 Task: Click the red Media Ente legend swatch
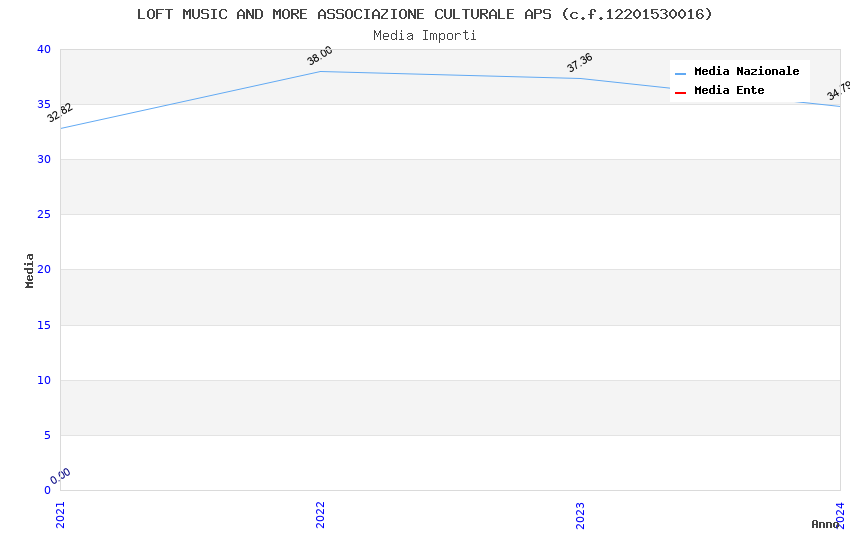coord(680,92)
